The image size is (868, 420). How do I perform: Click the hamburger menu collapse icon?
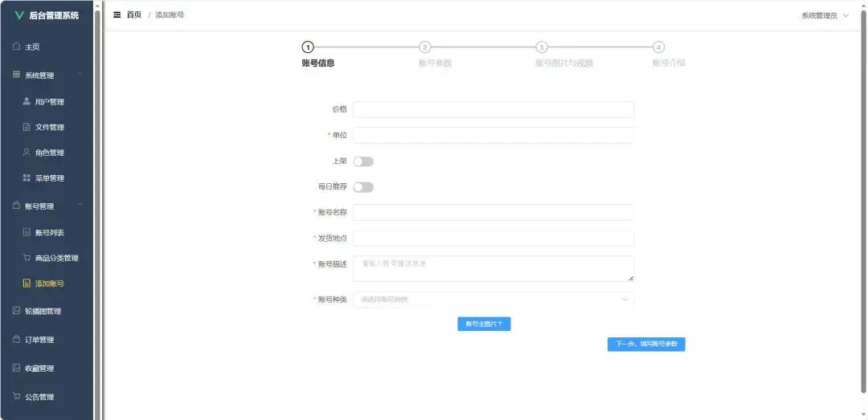(x=117, y=15)
